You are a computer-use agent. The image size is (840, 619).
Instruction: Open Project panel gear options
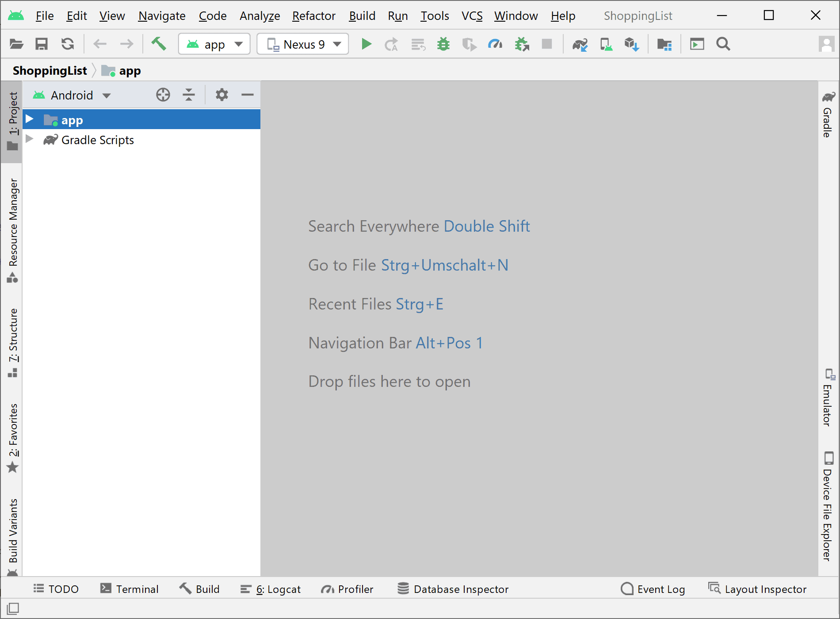(221, 95)
